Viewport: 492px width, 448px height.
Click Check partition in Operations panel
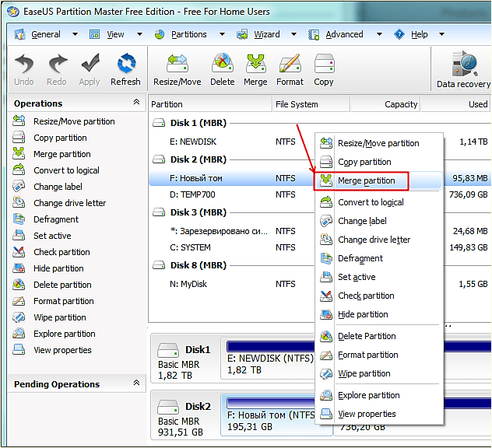[x=51, y=252]
